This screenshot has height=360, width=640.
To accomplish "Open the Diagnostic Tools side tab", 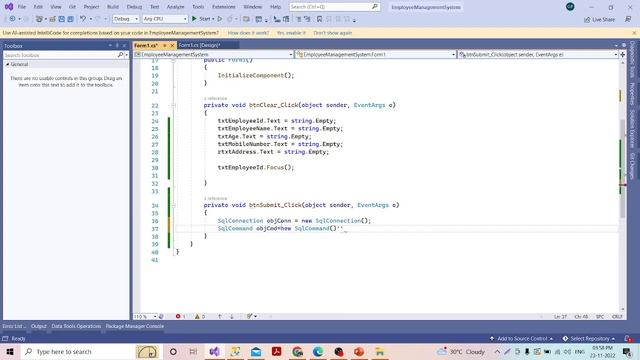I will pos(632,59).
